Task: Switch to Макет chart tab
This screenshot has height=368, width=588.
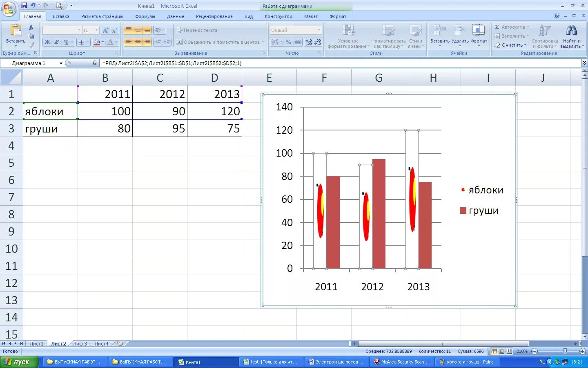Action: [311, 16]
